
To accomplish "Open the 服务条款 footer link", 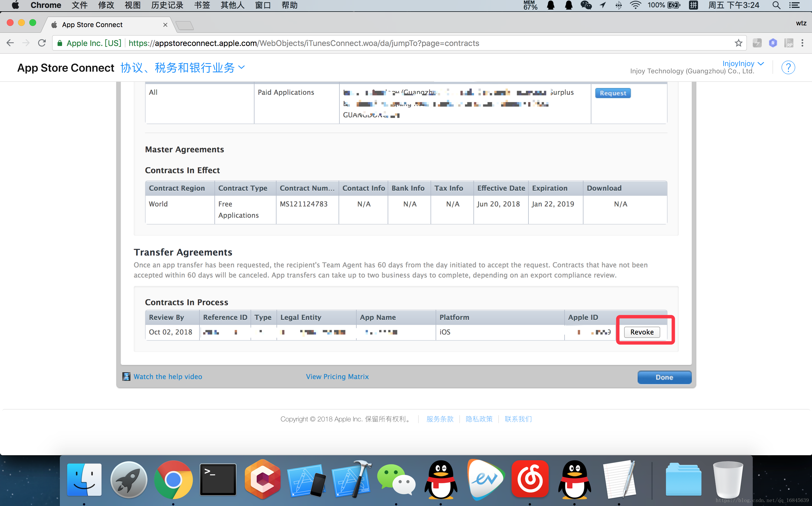I will click(440, 419).
